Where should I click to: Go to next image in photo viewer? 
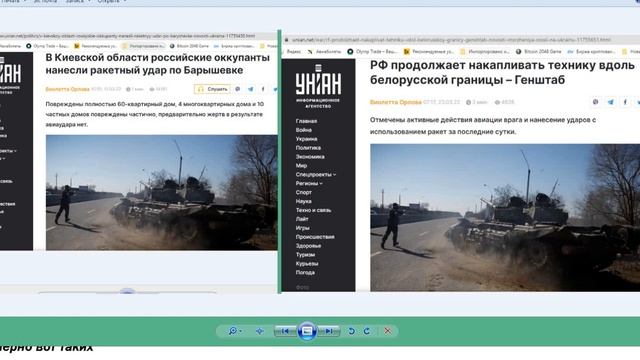(x=329, y=331)
